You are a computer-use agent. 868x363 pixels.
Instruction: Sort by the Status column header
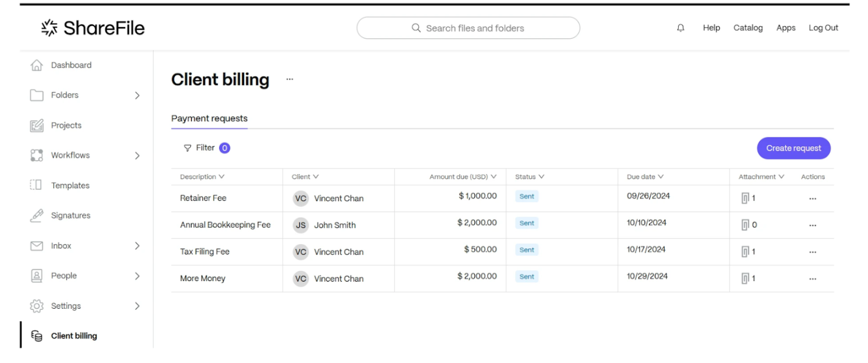pos(530,177)
